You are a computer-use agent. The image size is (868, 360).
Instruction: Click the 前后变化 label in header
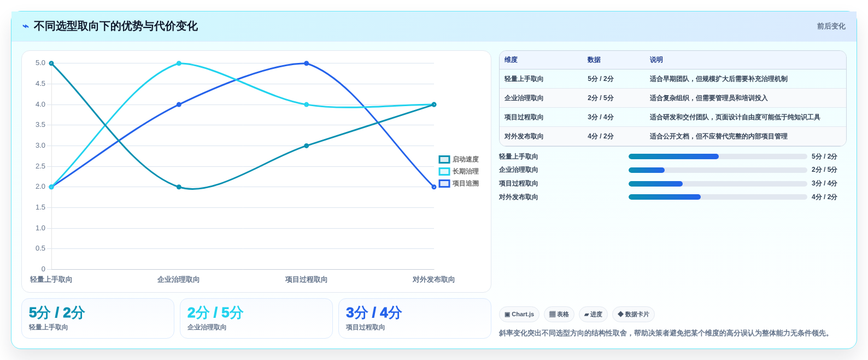(x=831, y=26)
